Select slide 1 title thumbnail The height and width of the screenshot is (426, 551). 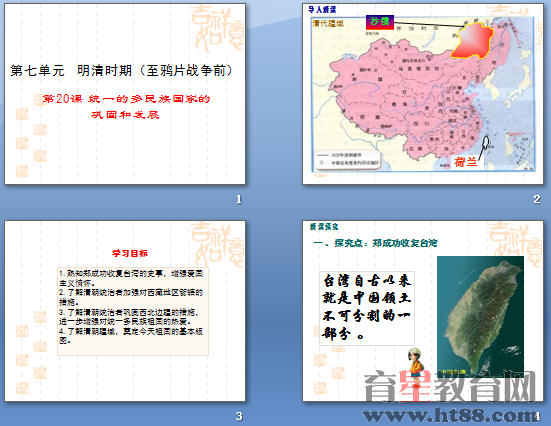(x=125, y=94)
